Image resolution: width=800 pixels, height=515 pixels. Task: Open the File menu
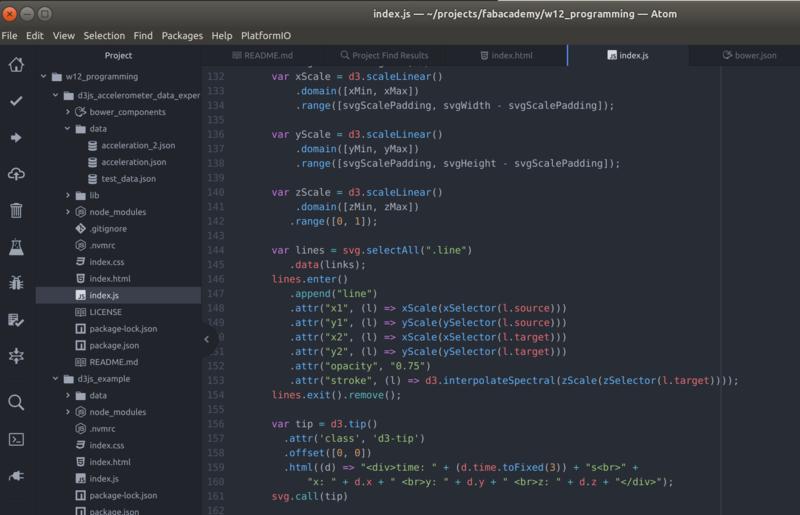coord(9,36)
